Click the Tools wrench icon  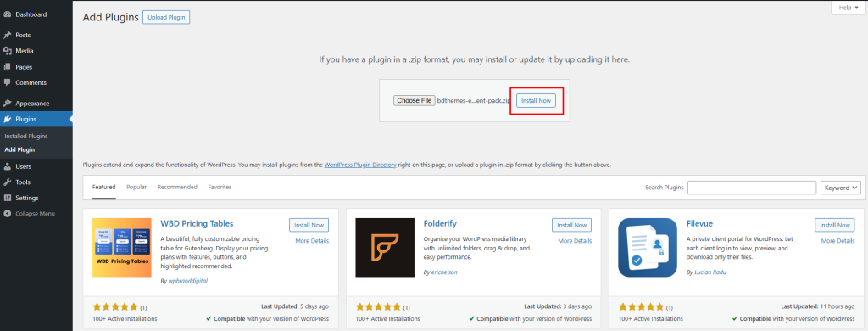[7, 182]
